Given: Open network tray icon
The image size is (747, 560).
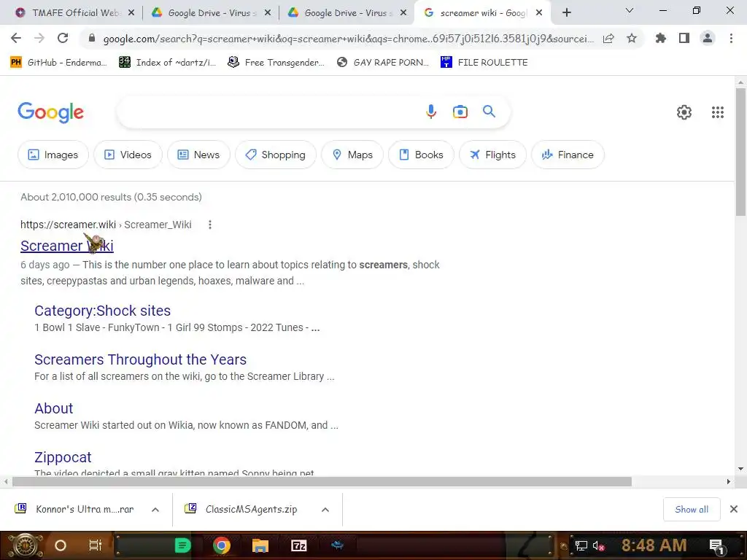Looking at the screenshot, I should pos(581,545).
